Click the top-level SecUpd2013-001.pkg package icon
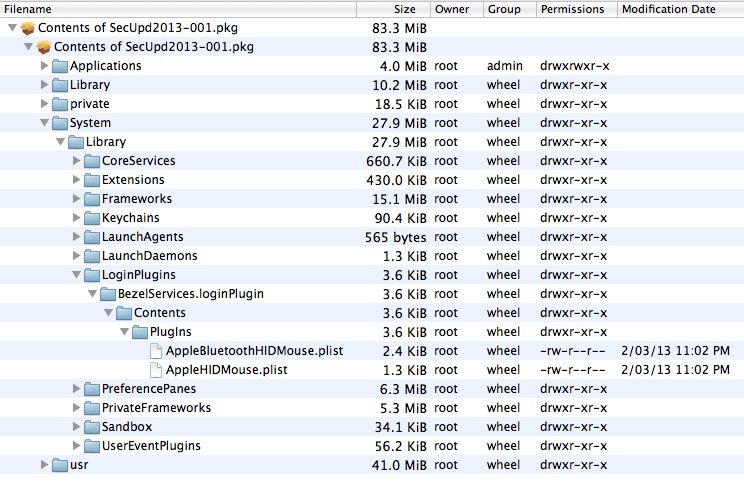744x490 pixels. 28,28
